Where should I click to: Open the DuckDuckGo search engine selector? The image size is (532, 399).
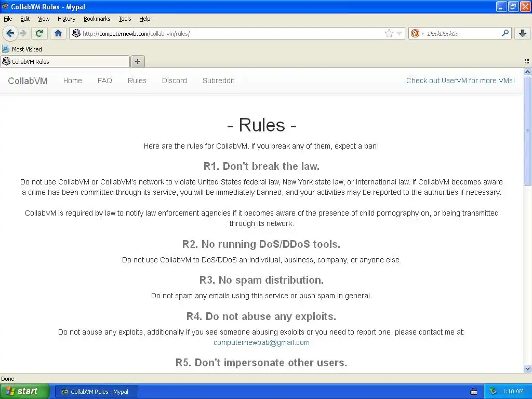[x=417, y=33]
